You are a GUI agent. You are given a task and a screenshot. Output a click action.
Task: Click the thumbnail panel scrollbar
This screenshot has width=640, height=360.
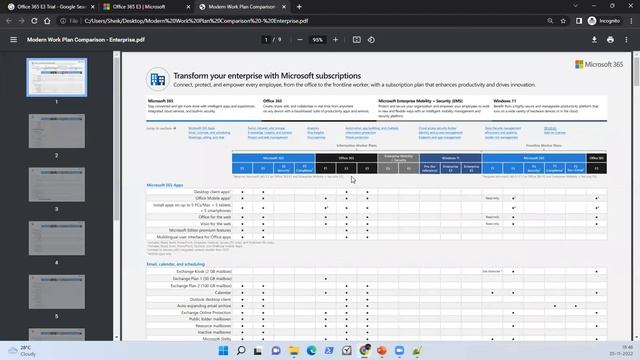point(117,139)
